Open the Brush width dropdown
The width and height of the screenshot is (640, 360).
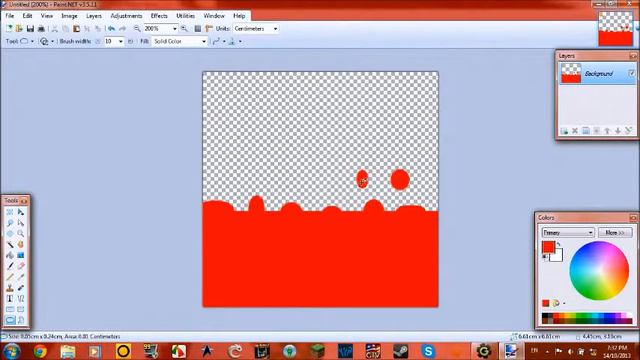[x=120, y=41]
